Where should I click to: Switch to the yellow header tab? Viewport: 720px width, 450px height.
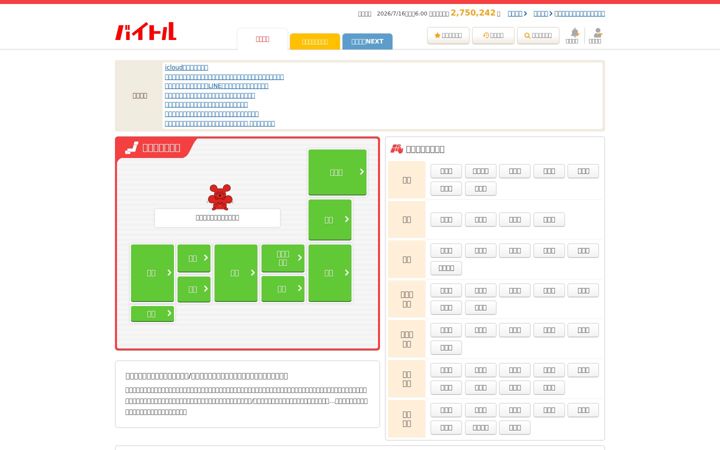coord(315,41)
